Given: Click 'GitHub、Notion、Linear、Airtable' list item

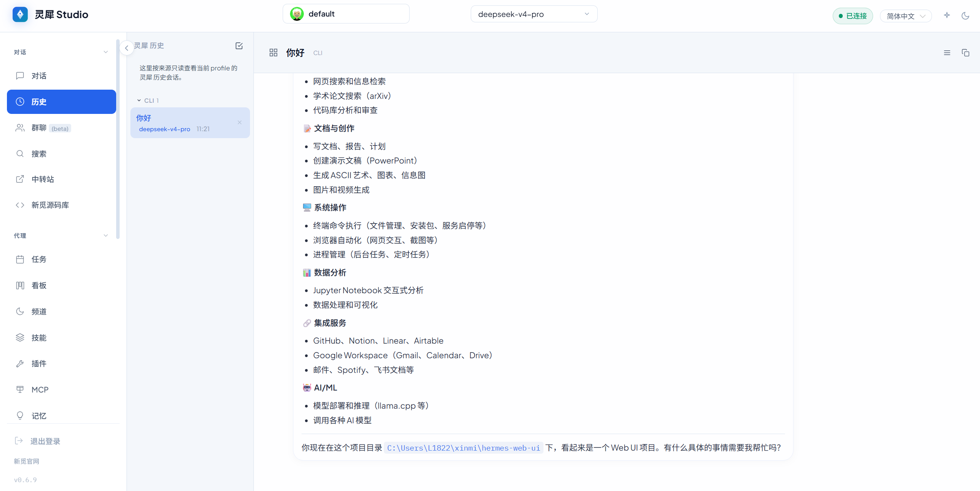Looking at the screenshot, I should tap(378, 341).
